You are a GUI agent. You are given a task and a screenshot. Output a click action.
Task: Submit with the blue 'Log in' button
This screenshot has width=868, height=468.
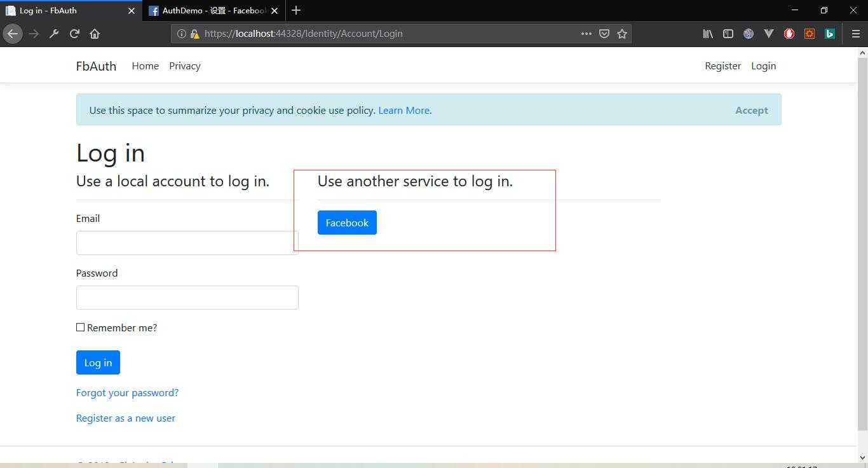[98, 362]
